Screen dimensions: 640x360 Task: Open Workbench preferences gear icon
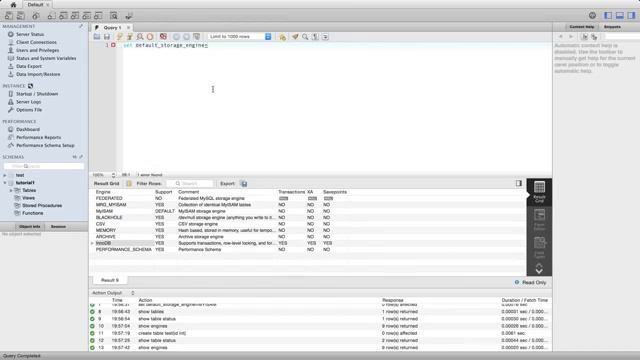(x=592, y=16)
